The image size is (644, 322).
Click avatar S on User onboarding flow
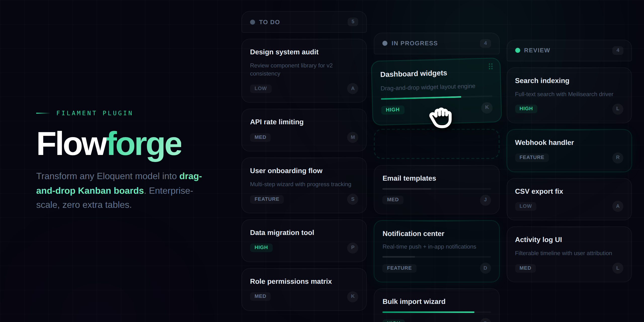coord(353,199)
